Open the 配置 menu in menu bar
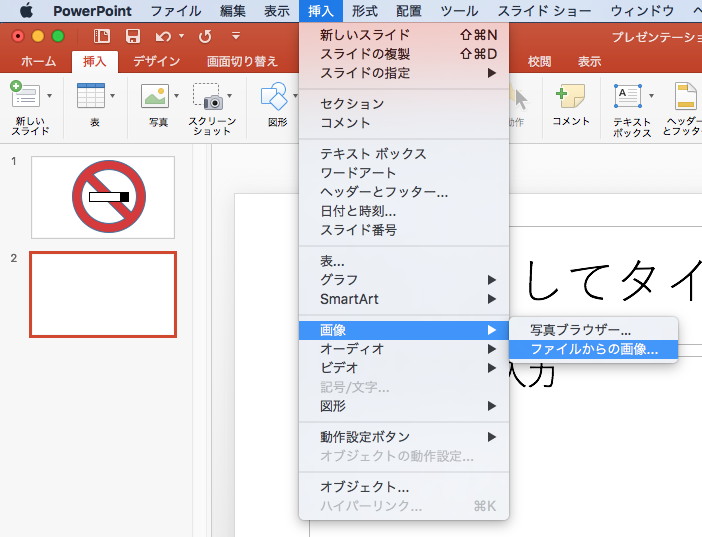The image size is (702, 537). point(408,11)
